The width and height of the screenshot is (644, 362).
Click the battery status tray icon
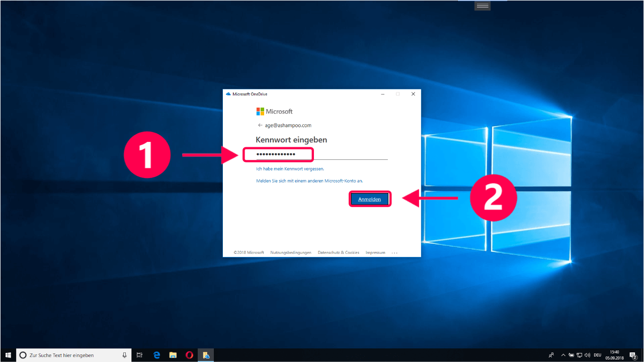[x=572, y=355]
